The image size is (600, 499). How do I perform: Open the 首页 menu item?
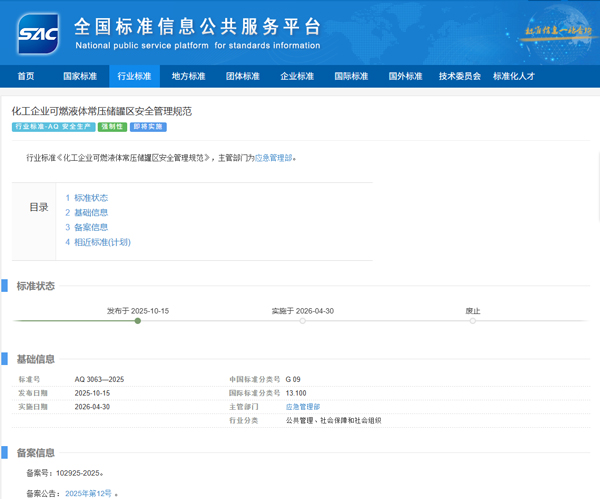[26, 76]
